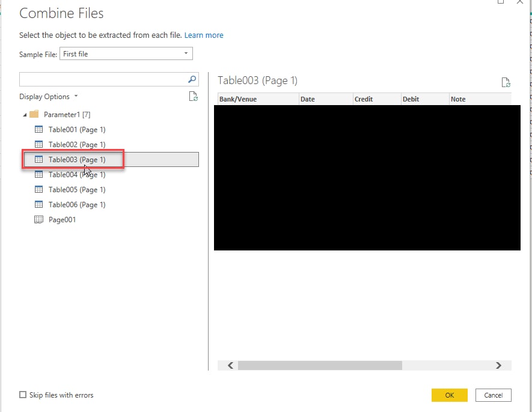
Task: Click the Debit column header
Action: [426, 99]
